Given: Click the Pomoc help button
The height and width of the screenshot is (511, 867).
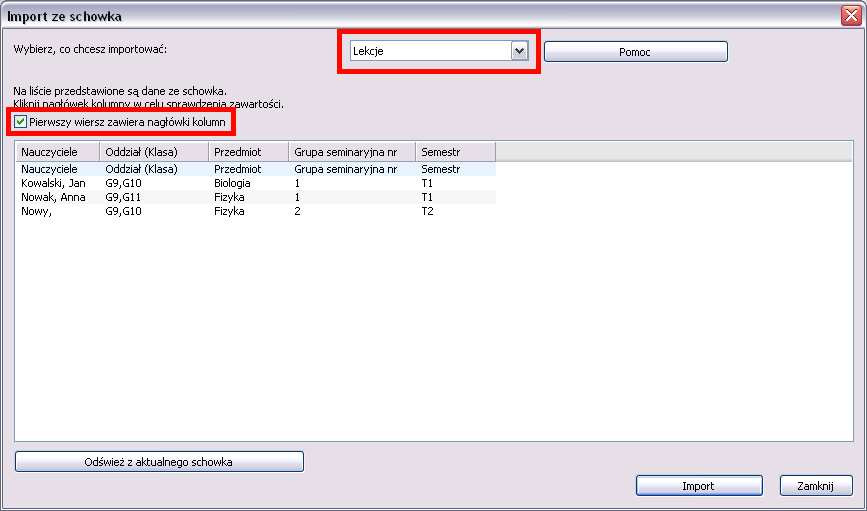Looking at the screenshot, I should coord(635,52).
